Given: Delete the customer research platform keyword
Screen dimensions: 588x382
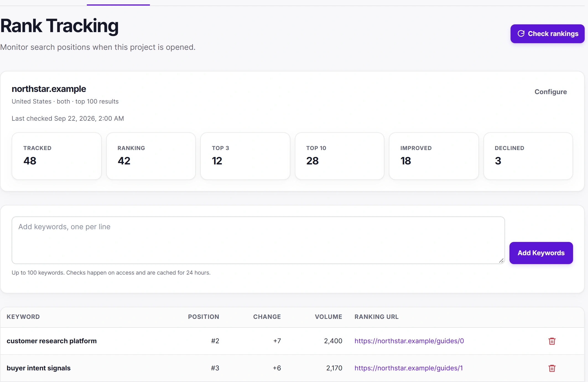Looking at the screenshot, I should [552, 341].
